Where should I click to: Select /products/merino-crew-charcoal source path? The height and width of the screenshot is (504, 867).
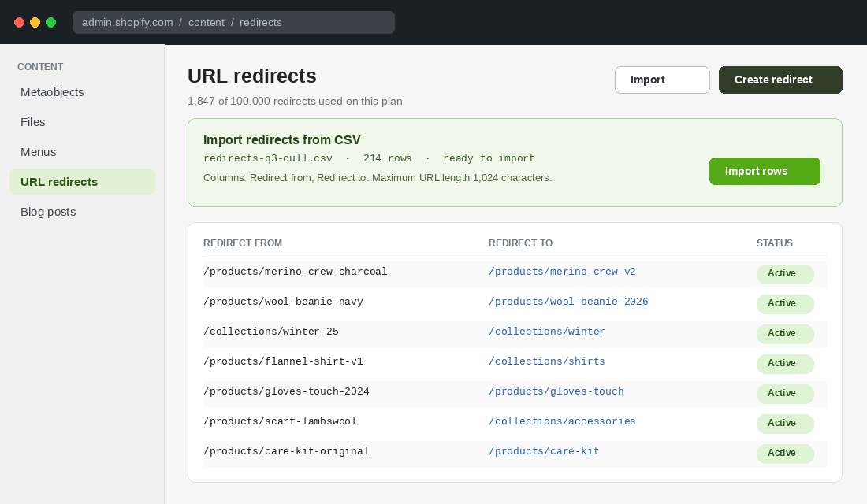tap(296, 272)
